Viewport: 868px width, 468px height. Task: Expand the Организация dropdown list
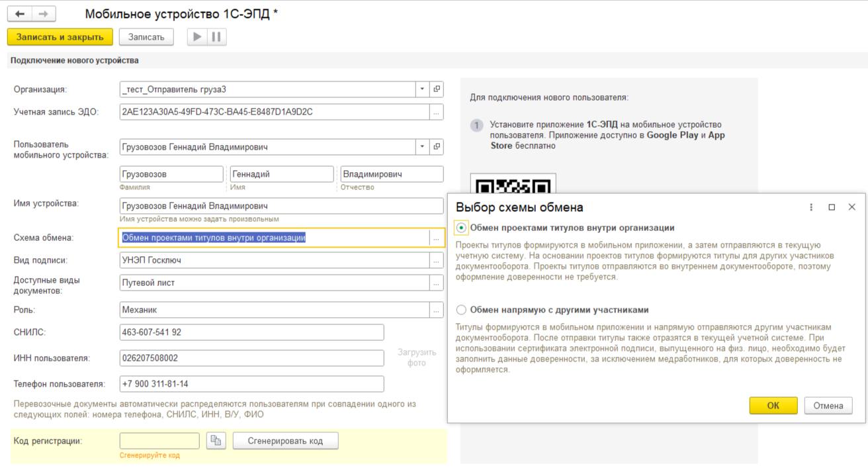coord(422,89)
